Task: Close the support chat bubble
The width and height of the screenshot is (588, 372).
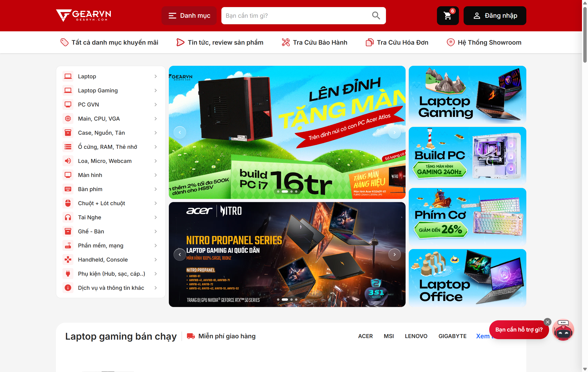Action: pos(547,322)
